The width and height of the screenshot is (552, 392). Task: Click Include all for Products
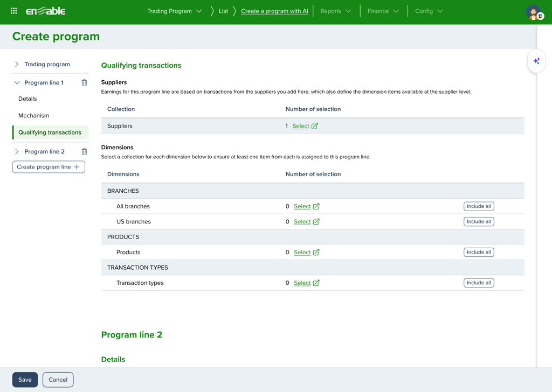[x=479, y=253]
